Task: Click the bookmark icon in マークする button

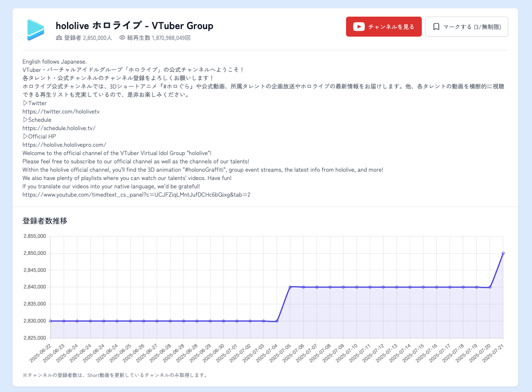Action: click(x=436, y=27)
